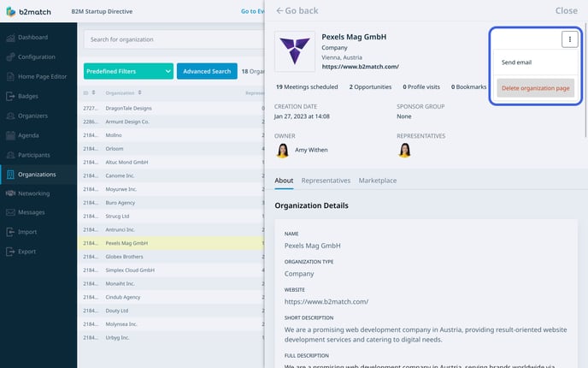Click the B2M Startup Directive title

pos(102,11)
